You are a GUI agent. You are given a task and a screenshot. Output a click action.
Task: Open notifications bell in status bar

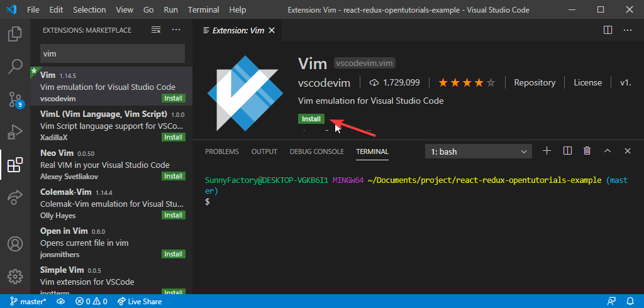tap(630, 302)
